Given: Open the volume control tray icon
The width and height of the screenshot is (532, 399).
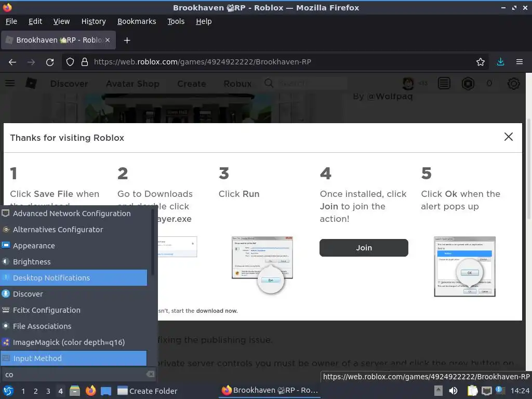Looking at the screenshot, I should coord(453,391).
